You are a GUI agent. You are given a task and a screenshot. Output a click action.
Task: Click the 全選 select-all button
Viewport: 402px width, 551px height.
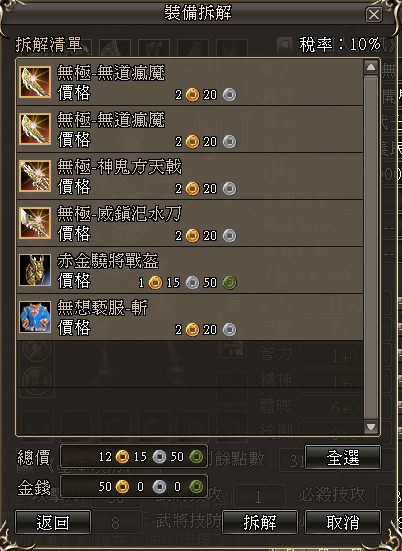coord(343,457)
